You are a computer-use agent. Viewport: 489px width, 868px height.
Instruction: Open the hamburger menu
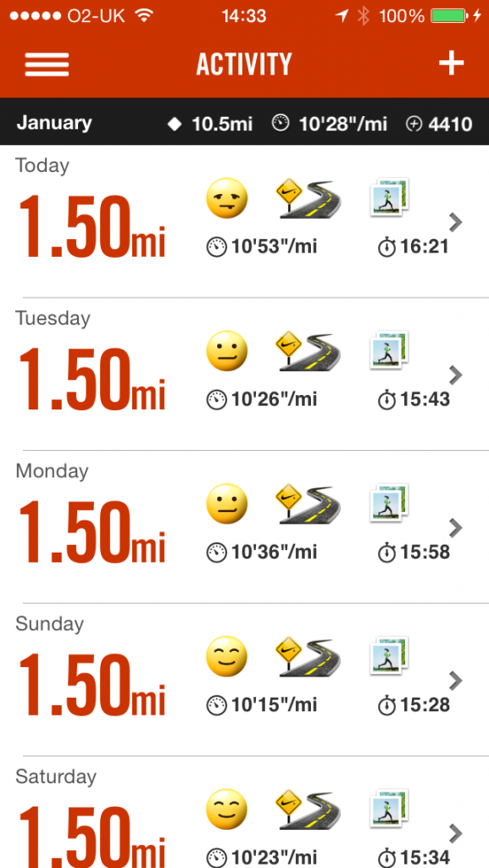point(47,64)
